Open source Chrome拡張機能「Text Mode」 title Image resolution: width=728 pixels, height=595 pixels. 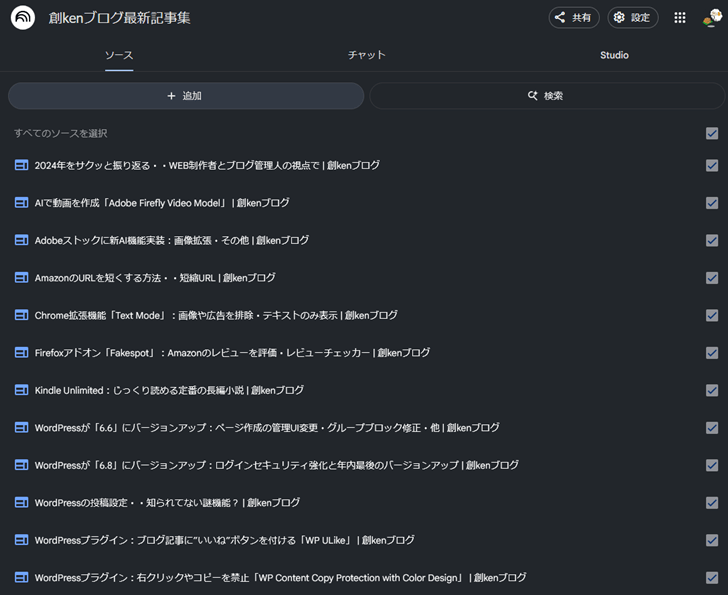click(x=216, y=315)
